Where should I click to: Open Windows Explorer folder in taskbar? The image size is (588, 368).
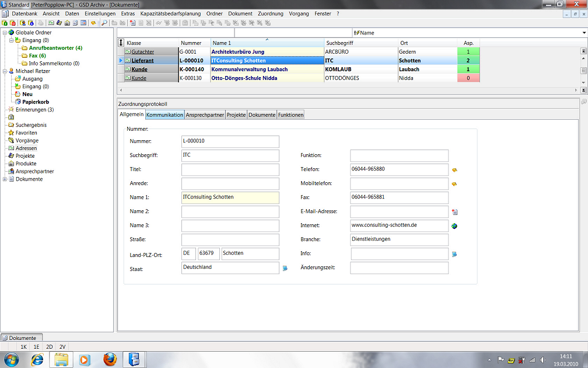[61, 360]
